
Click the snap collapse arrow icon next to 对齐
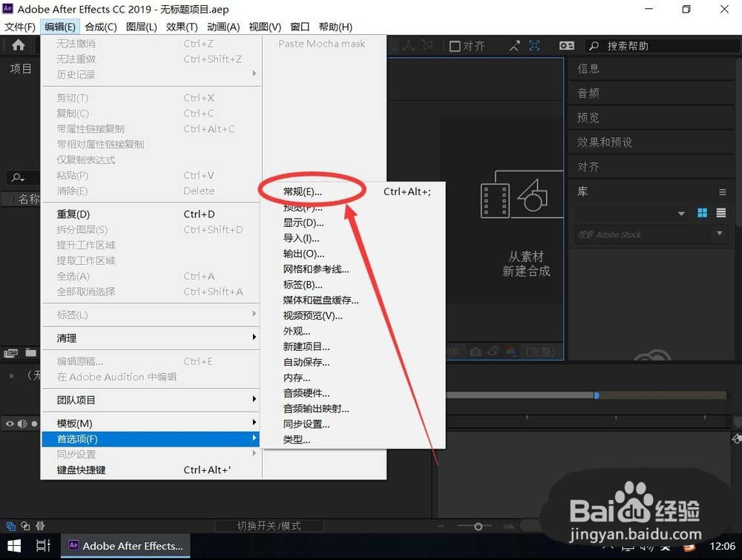[514, 45]
